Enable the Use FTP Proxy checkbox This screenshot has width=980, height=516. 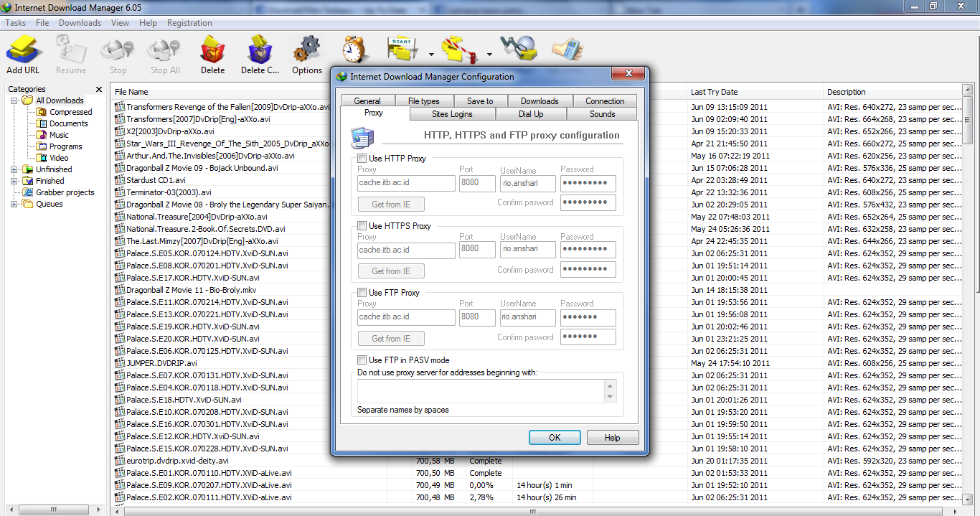point(362,293)
